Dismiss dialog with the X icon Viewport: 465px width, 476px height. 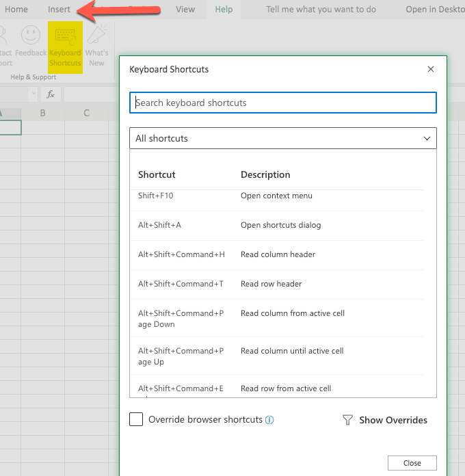[431, 69]
